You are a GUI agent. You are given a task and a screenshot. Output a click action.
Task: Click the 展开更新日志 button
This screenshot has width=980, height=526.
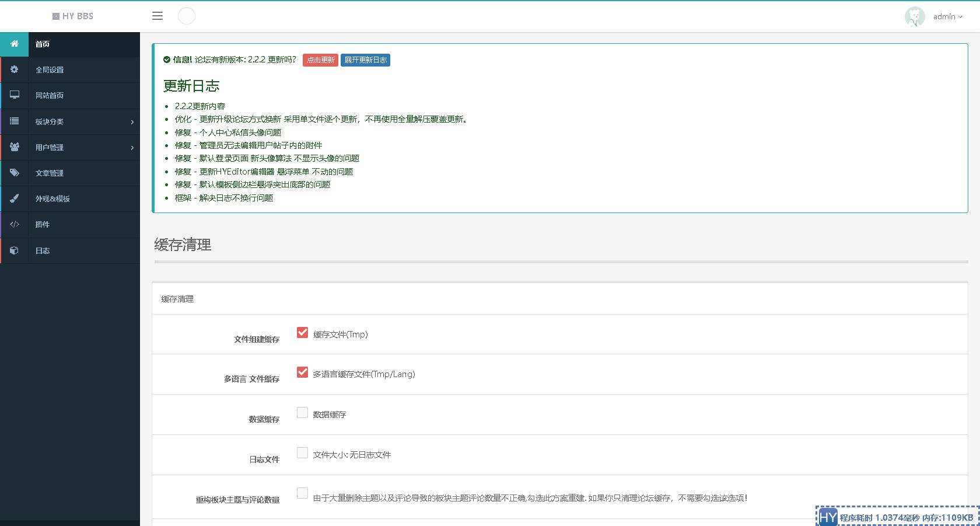tap(365, 60)
